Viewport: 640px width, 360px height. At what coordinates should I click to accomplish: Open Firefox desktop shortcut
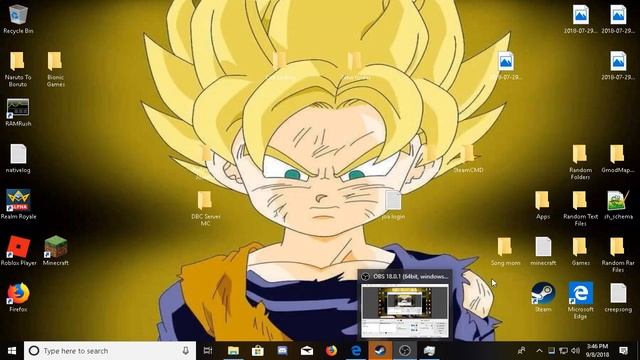18,298
